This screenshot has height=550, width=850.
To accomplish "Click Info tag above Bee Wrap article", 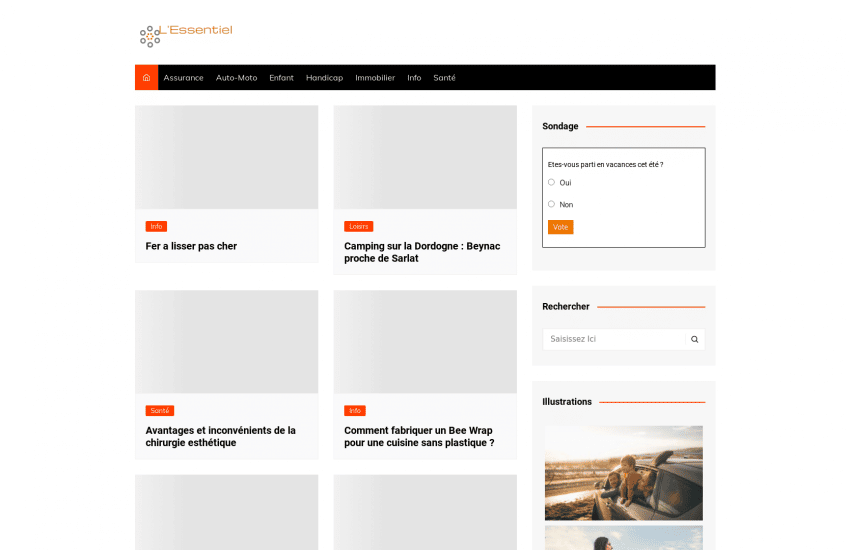I will 355,411.
